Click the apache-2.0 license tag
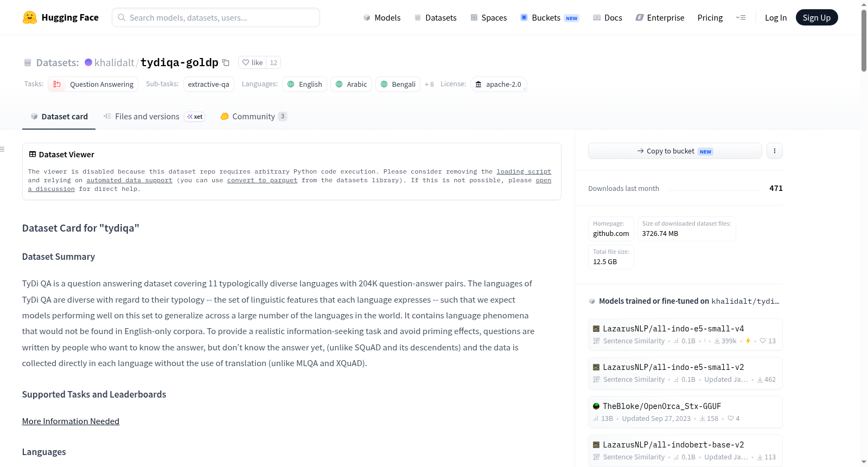 (x=499, y=84)
